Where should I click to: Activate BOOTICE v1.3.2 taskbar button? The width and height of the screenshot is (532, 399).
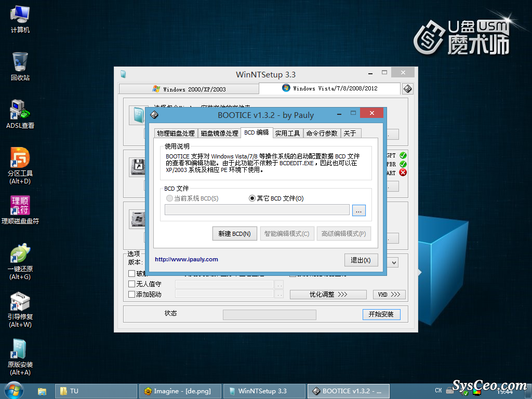(x=349, y=391)
